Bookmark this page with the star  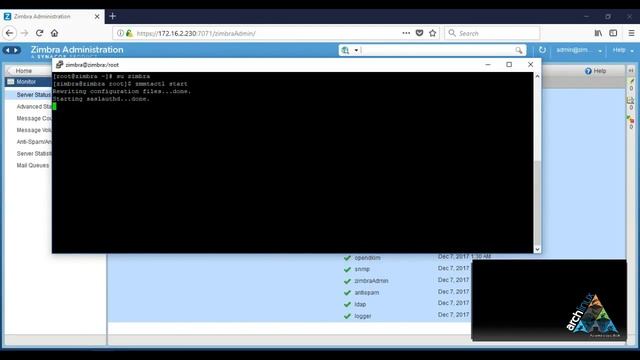[433, 33]
